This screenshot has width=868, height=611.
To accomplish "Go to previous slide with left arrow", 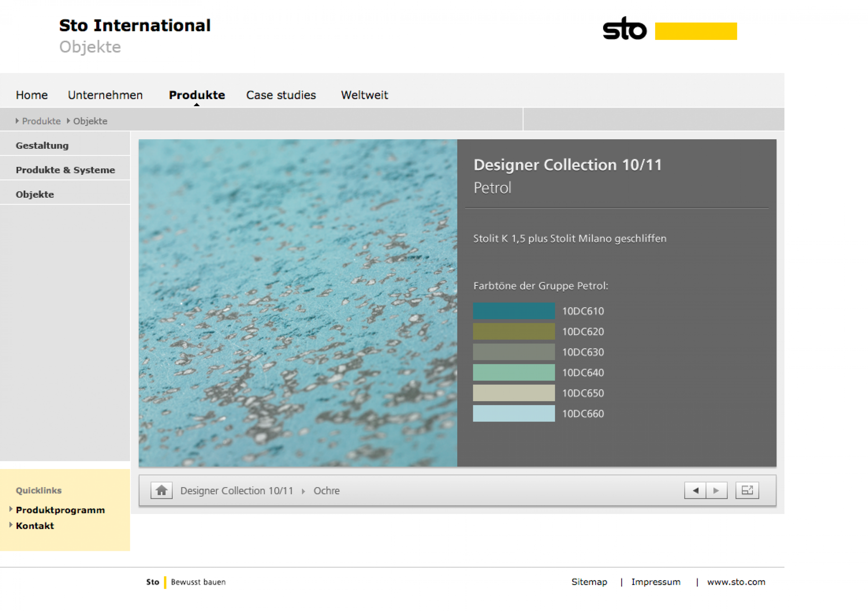I will 695,491.
